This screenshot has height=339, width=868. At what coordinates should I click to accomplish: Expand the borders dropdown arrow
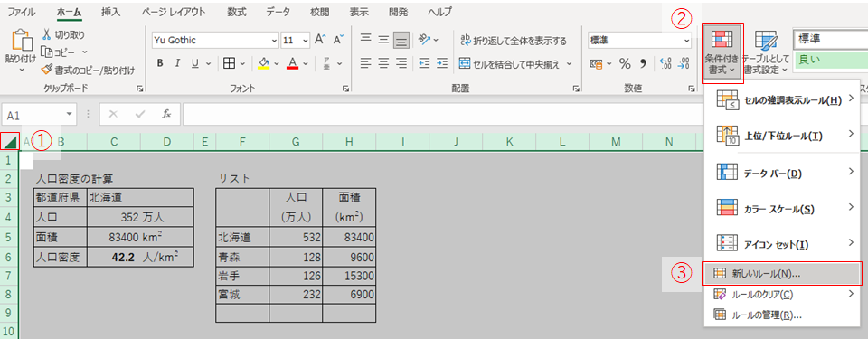(x=242, y=63)
